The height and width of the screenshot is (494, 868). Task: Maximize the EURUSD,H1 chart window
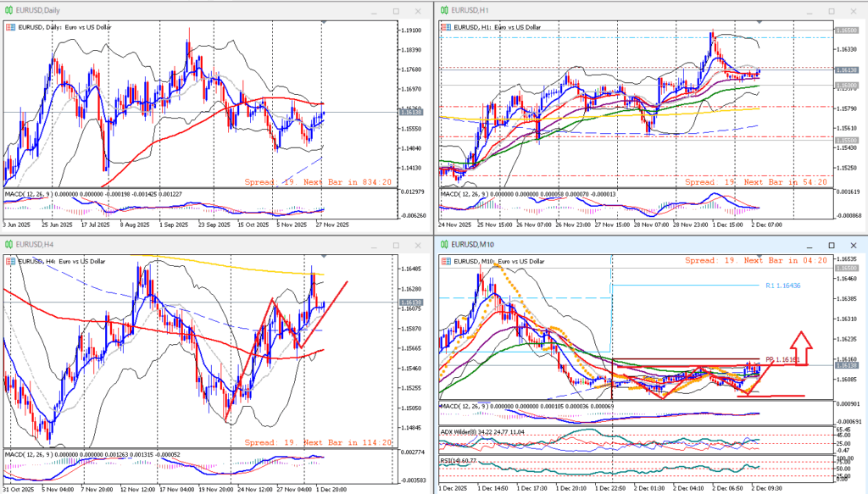830,10
